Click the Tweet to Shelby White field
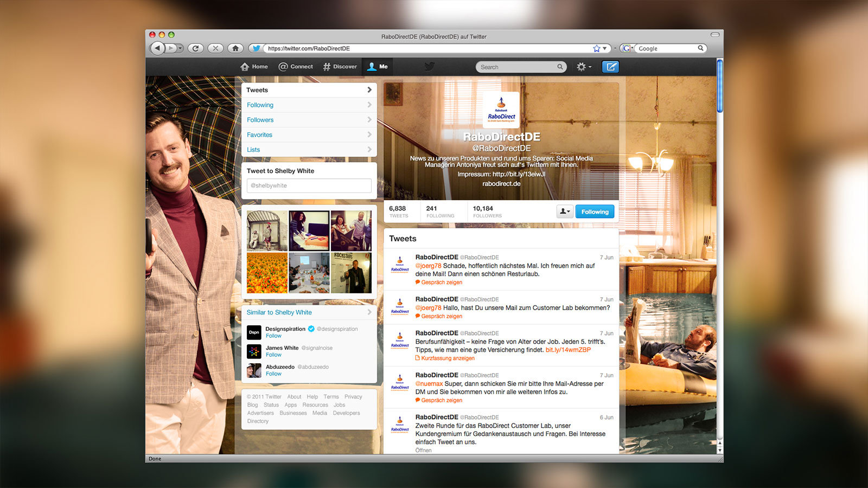Screen dimensions: 868x488 point(309,185)
